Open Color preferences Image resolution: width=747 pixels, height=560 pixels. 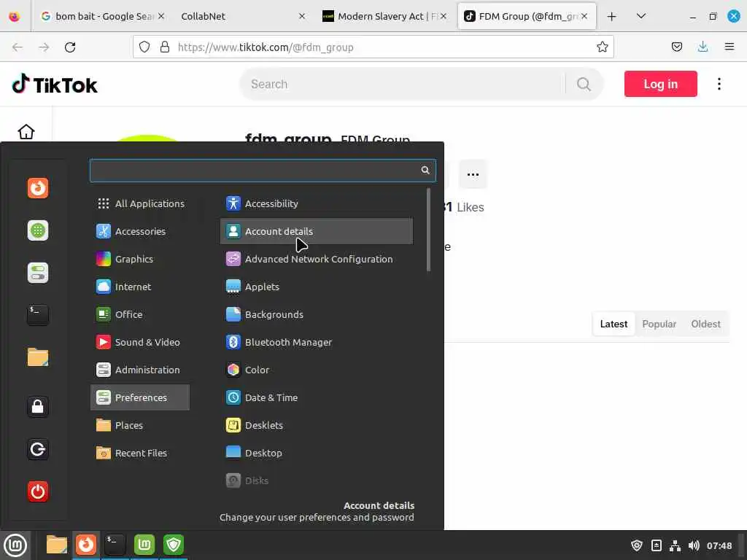click(x=317, y=370)
